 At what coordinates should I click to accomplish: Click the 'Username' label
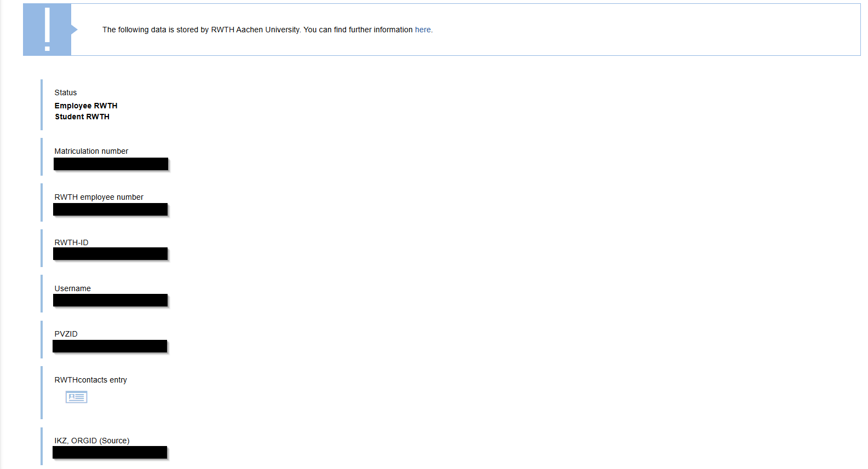click(72, 288)
